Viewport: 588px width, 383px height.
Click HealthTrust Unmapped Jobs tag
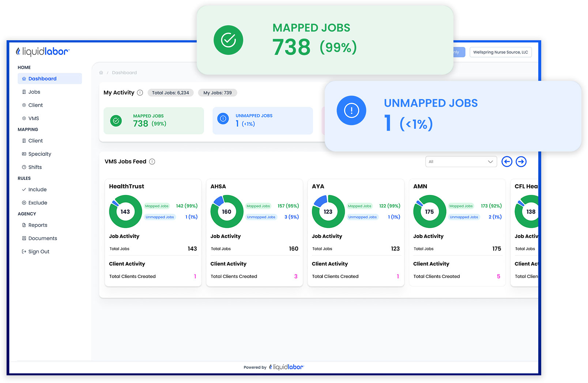[160, 217]
